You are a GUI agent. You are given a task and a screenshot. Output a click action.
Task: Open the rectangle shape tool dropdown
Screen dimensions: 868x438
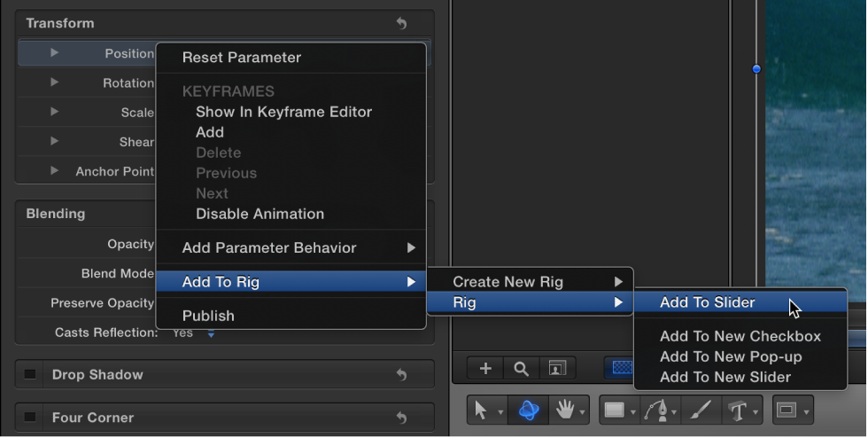(x=632, y=412)
